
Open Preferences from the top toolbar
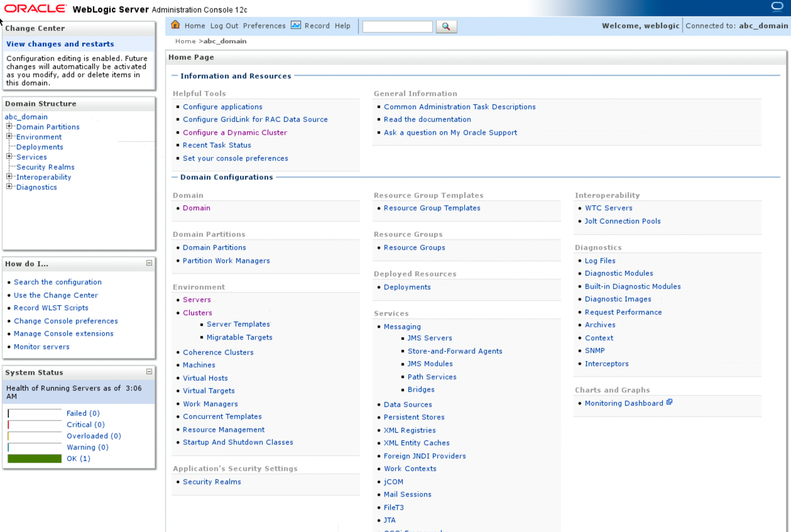pyautogui.click(x=264, y=26)
